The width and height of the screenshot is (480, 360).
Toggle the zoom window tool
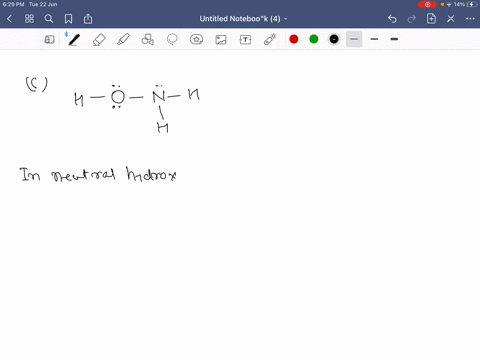tap(49, 40)
